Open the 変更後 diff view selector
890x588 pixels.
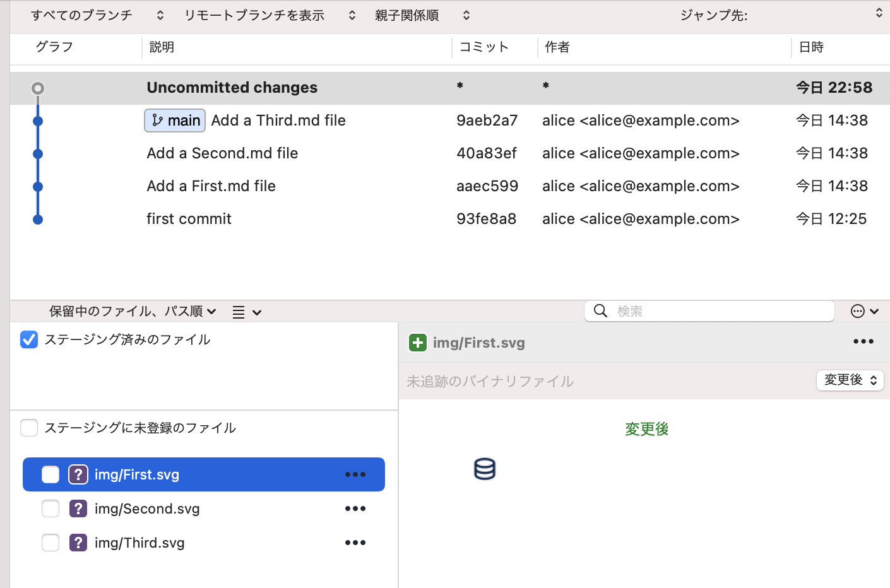(x=850, y=380)
